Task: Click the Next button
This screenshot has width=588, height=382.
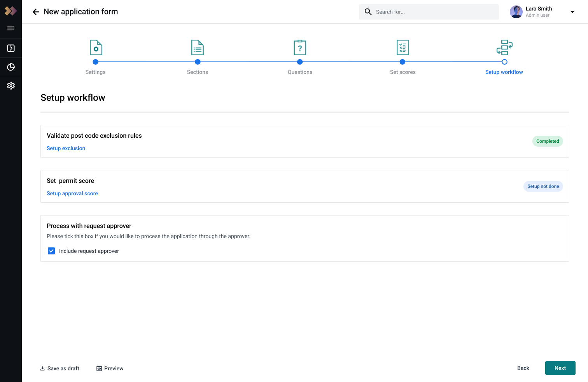Action: click(x=560, y=368)
